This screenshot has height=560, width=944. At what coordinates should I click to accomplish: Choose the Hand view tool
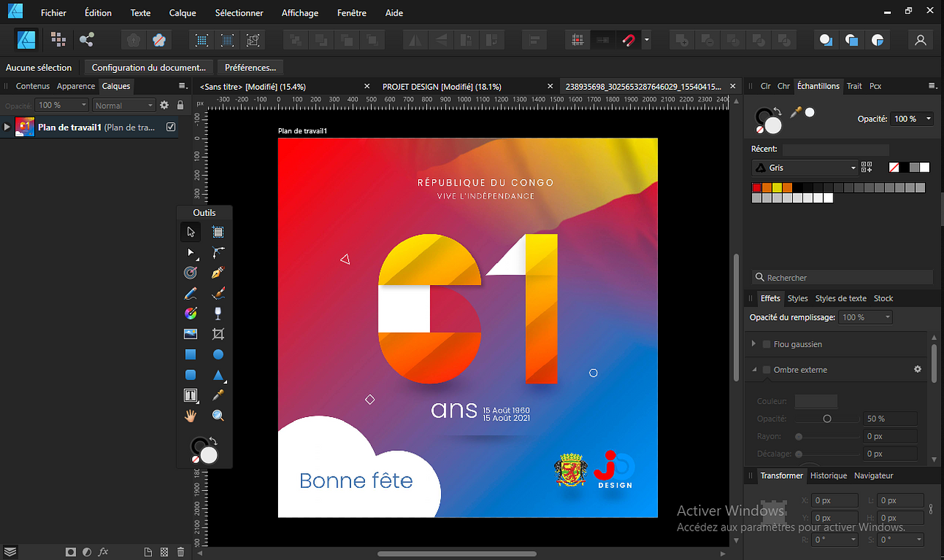click(190, 416)
